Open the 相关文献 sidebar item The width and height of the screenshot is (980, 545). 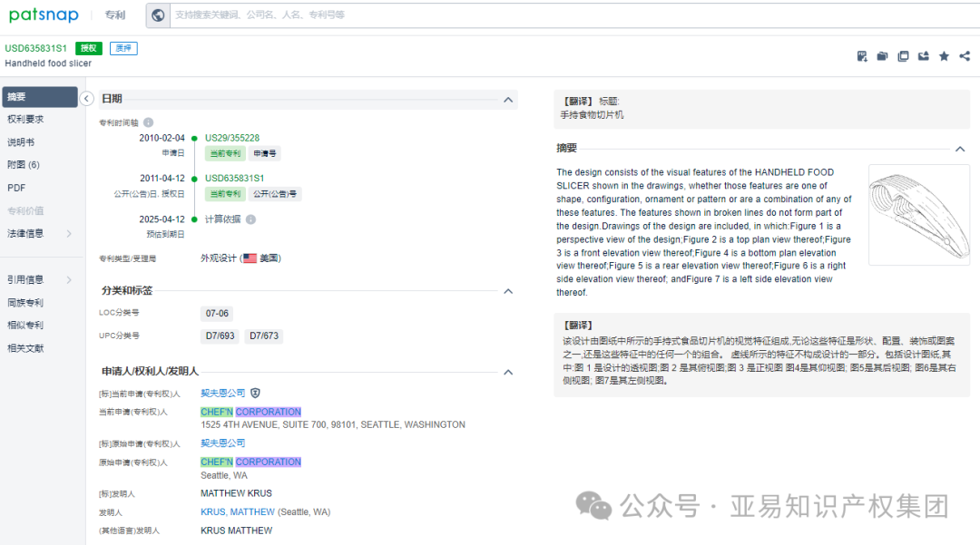(25, 348)
